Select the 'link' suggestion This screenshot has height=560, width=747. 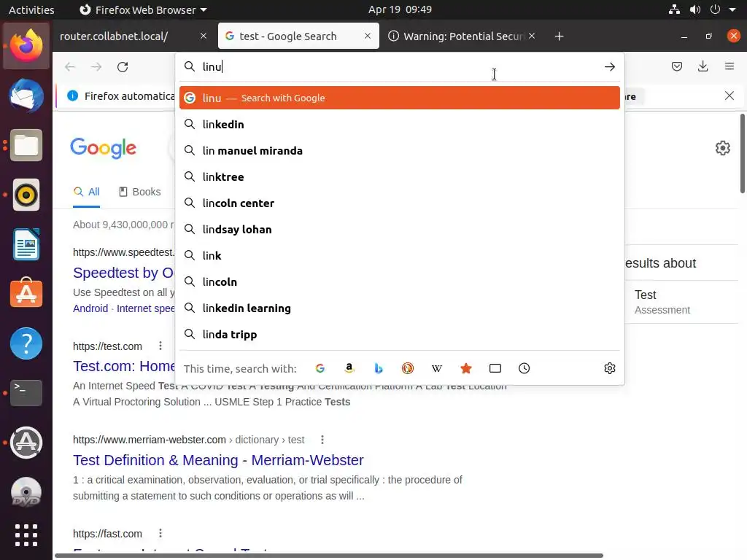coord(399,255)
